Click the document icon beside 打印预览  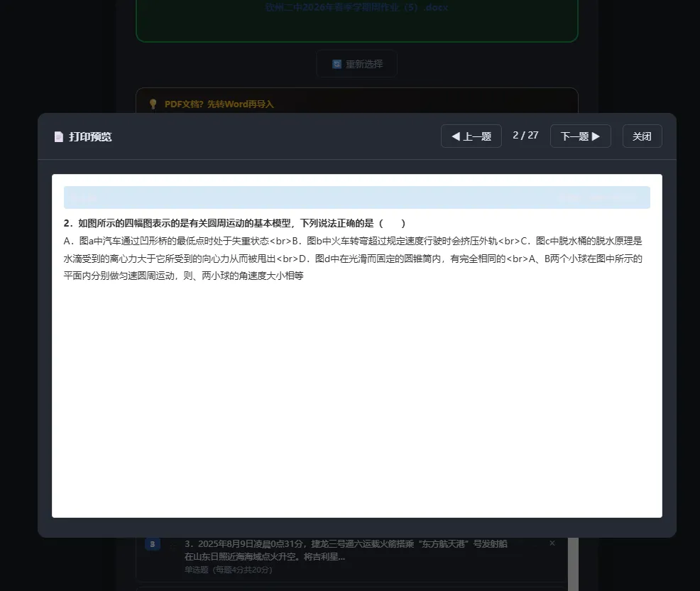click(x=58, y=136)
